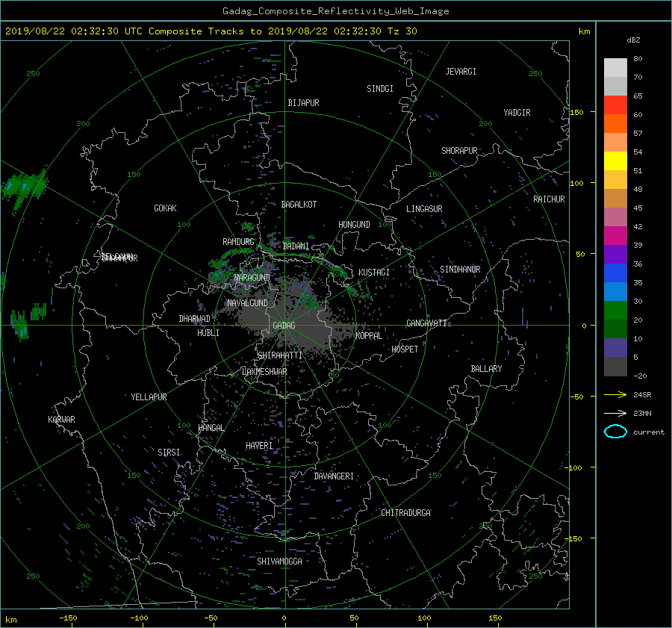
Task: Select the magenta 42 dBZ color swatch
Action: [615, 235]
